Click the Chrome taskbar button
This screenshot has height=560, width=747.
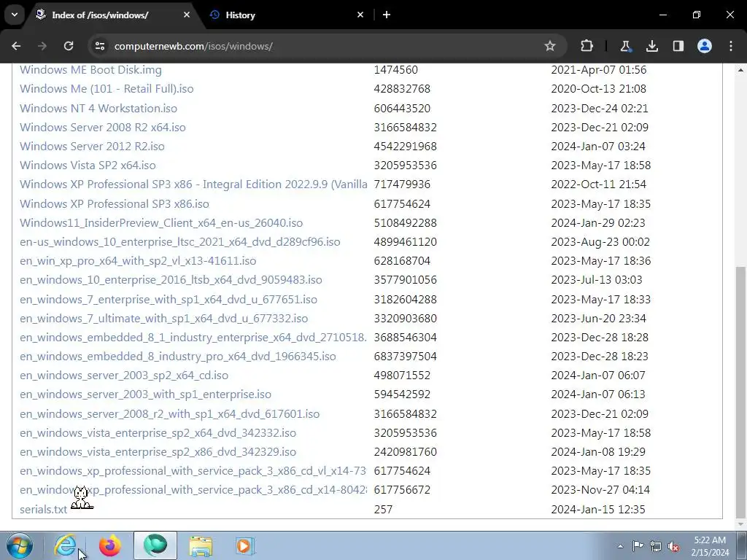(155, 545)
